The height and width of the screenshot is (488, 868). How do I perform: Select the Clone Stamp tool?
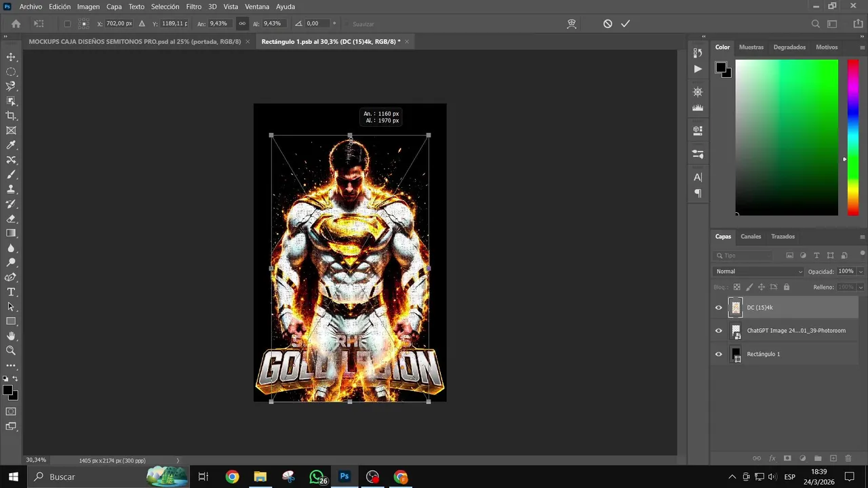coord(11,189)
